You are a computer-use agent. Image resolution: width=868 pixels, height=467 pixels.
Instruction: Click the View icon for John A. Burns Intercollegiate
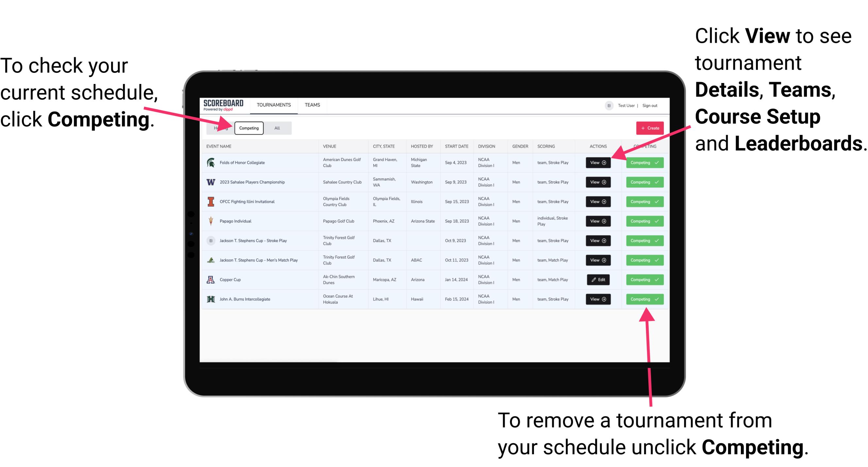tap(598, 299)
